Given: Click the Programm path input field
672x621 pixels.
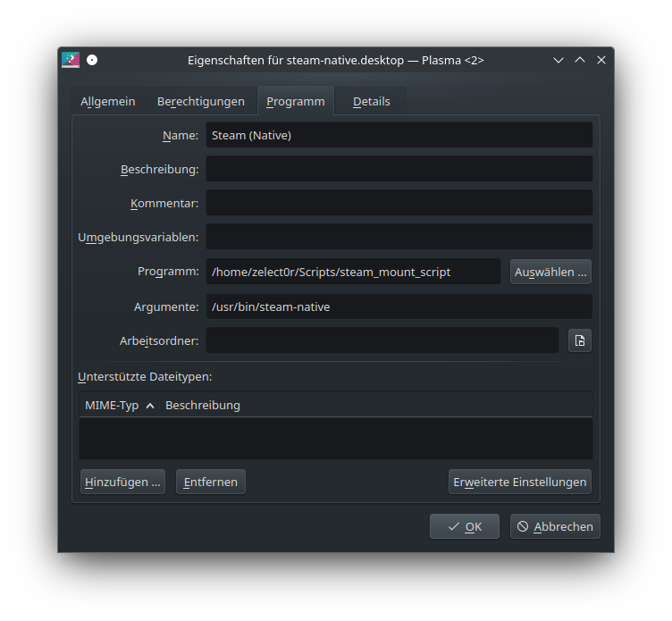Looking at the screenshot, I should [x=353, y=272].
